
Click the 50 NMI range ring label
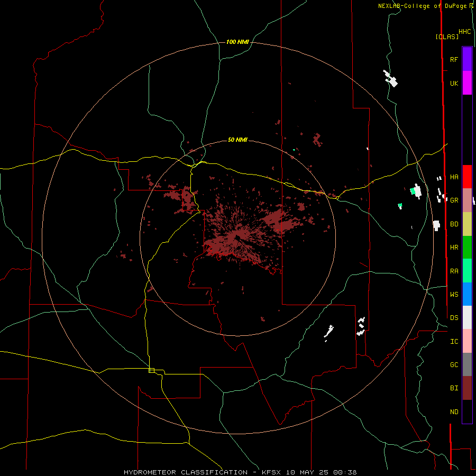tap(237, 140)
